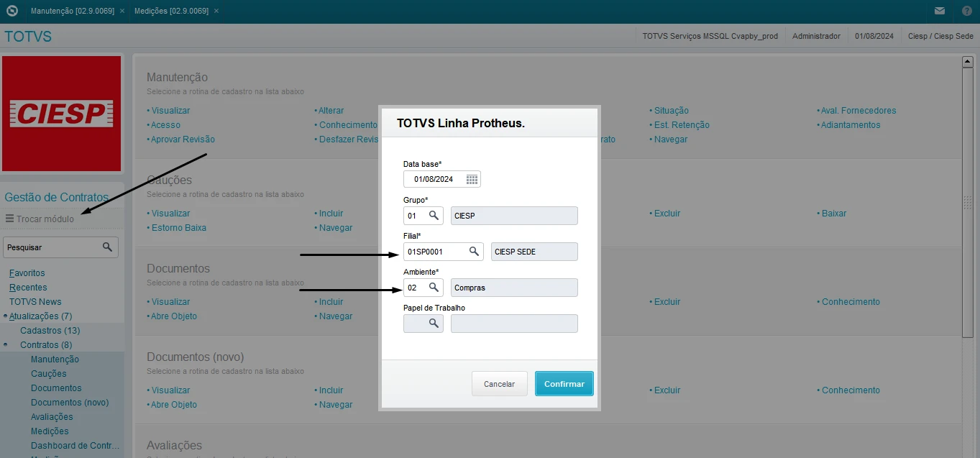
Task: Click the Grupo field search magnifier
Action: 434,215
